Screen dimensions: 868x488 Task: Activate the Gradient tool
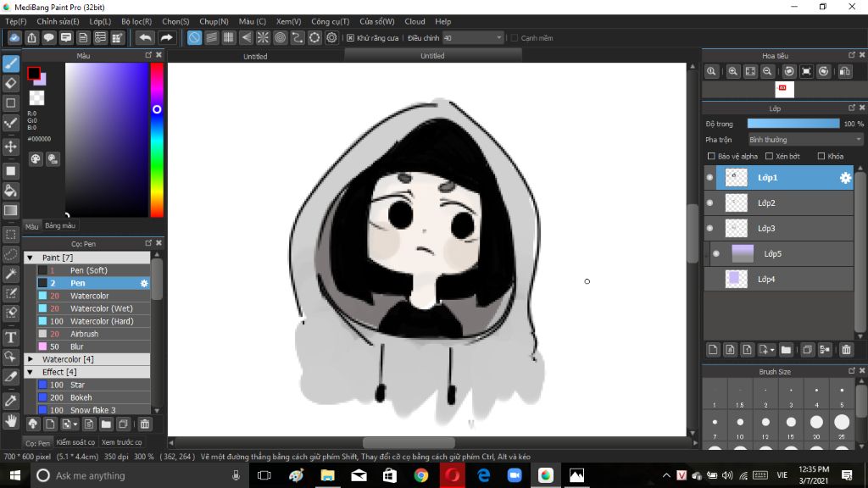(11, 210)
